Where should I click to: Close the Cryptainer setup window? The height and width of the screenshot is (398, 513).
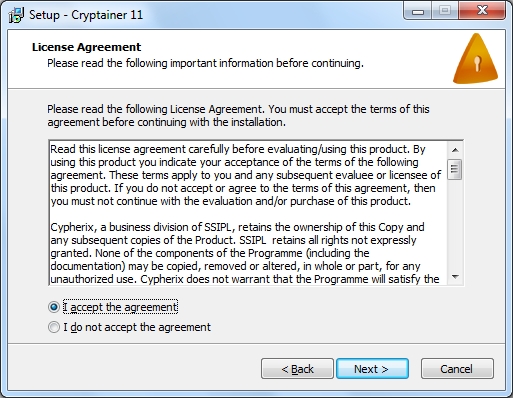point(482,11)
